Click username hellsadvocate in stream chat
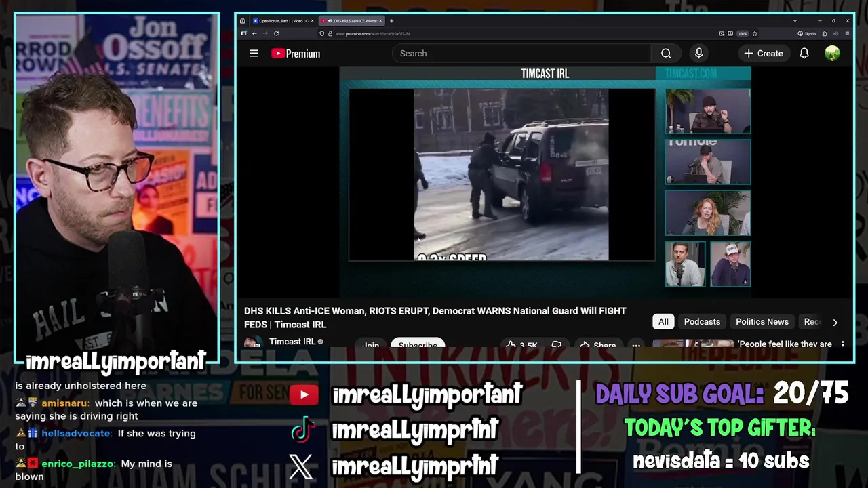Image resolution: width=868 pixels, height=488 pixels. 76,434
